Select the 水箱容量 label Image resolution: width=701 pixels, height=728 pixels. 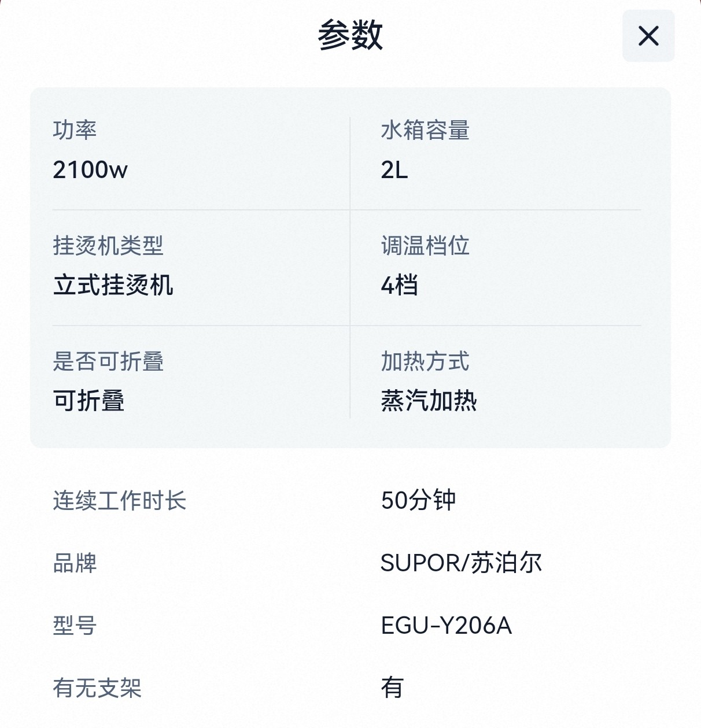[x=425, y=130]
